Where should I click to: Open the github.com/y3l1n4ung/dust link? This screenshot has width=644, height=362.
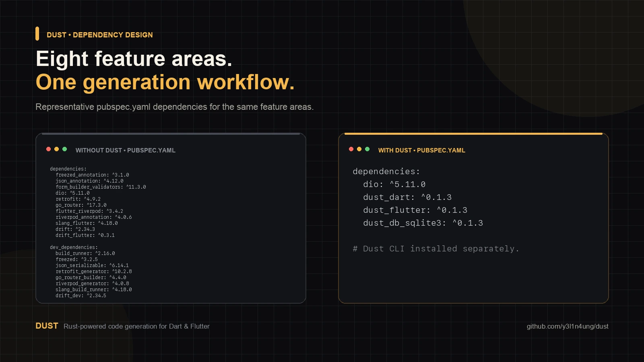(568, 326)
